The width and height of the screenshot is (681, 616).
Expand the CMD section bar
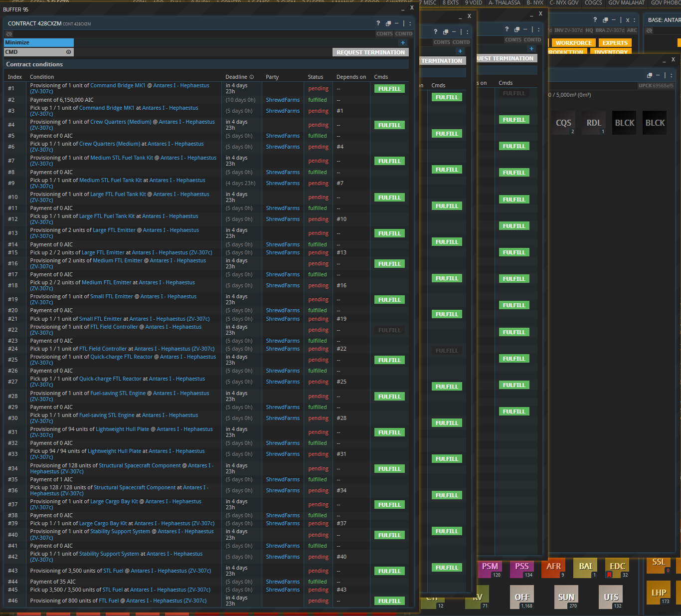click(39, 52)
